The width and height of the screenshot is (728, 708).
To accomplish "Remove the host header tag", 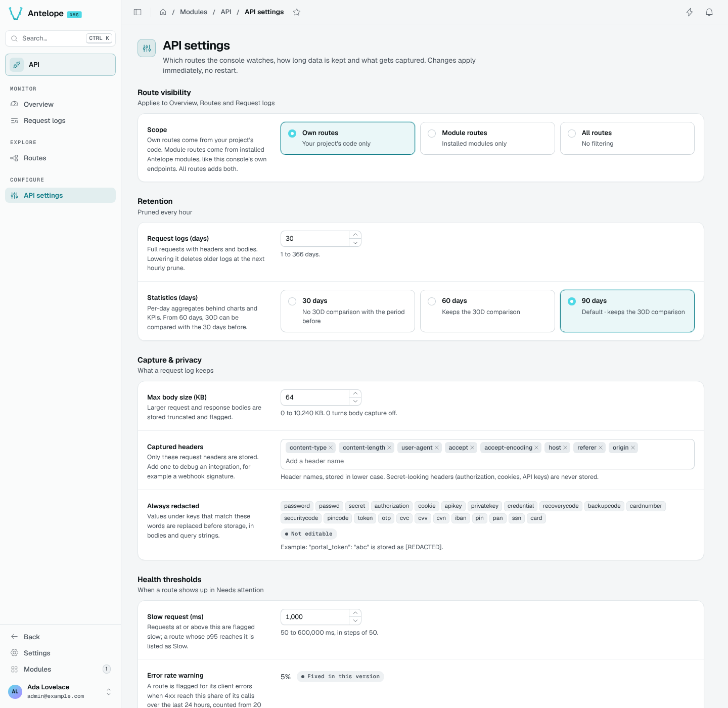I will pyautogui.click(x=565, y=448).
